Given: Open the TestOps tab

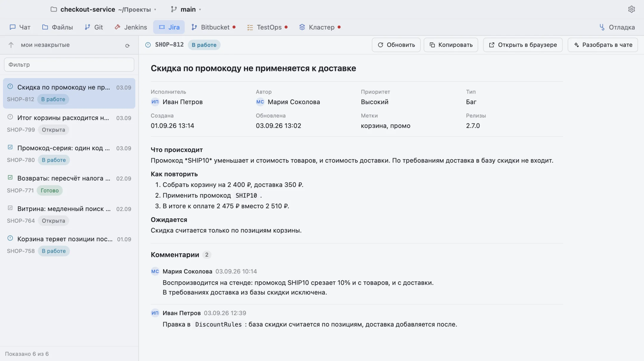Looking at the screenshot, I should 267,27.
